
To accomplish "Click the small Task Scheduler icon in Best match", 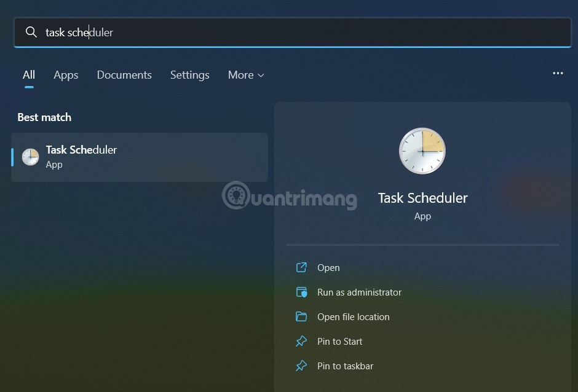I will (30, 157).
